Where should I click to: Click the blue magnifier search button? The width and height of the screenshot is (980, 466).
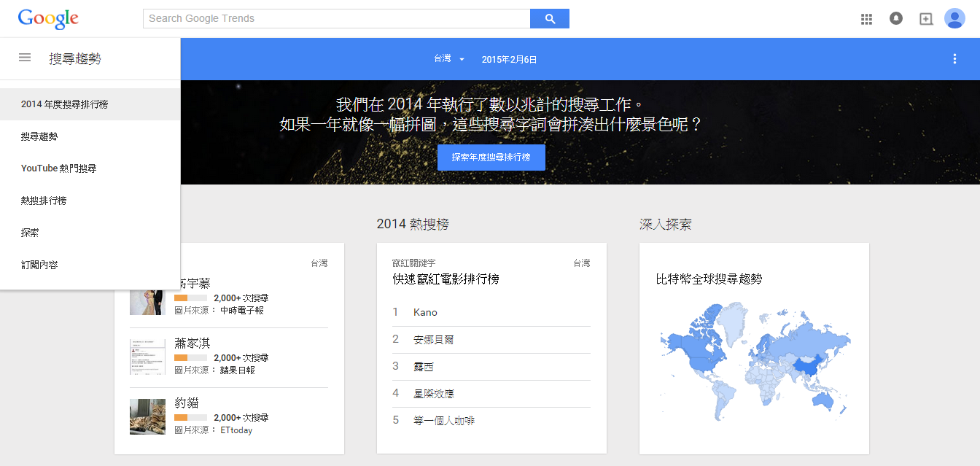pos(550,19)
